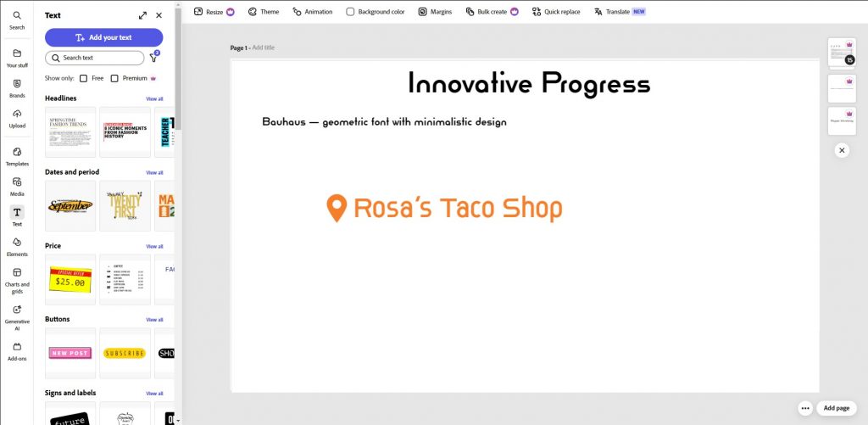The image size is (868, 425).
Task: Click the Add page button
Action: (837, 408)
